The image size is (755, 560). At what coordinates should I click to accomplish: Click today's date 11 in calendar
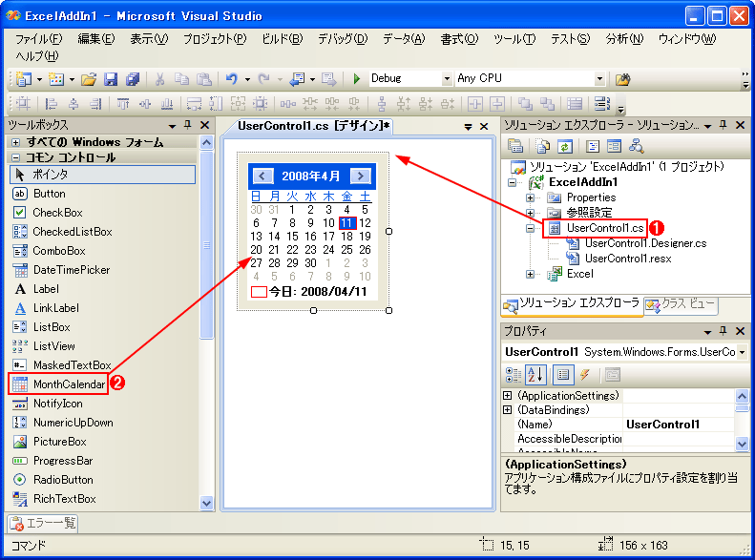coord(347,222)
